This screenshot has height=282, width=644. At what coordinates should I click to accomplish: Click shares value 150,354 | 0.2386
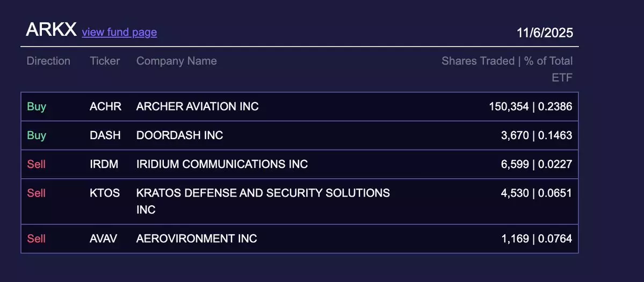coord(530,106)
